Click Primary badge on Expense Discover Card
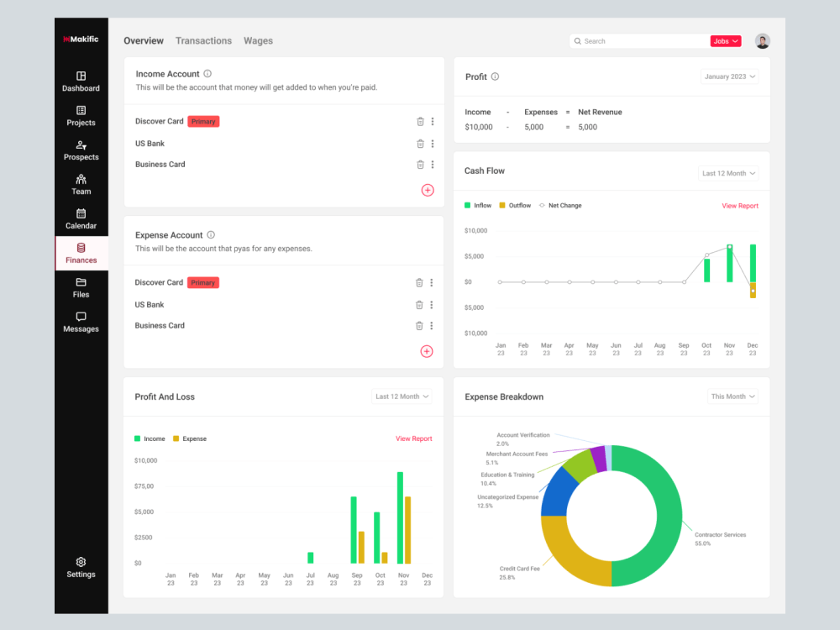The height and width of the screenshot is (630, 840). [x=203, y=283]
